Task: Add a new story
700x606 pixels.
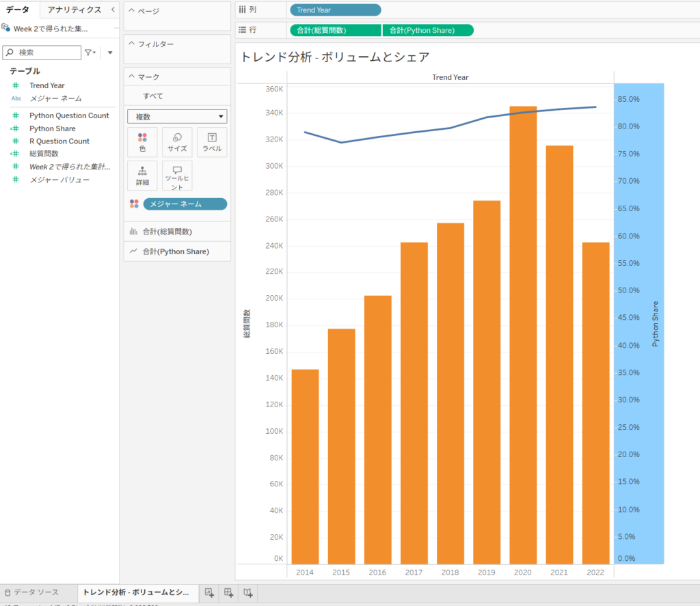Action: pyautogui.click(x=248, y=592)
